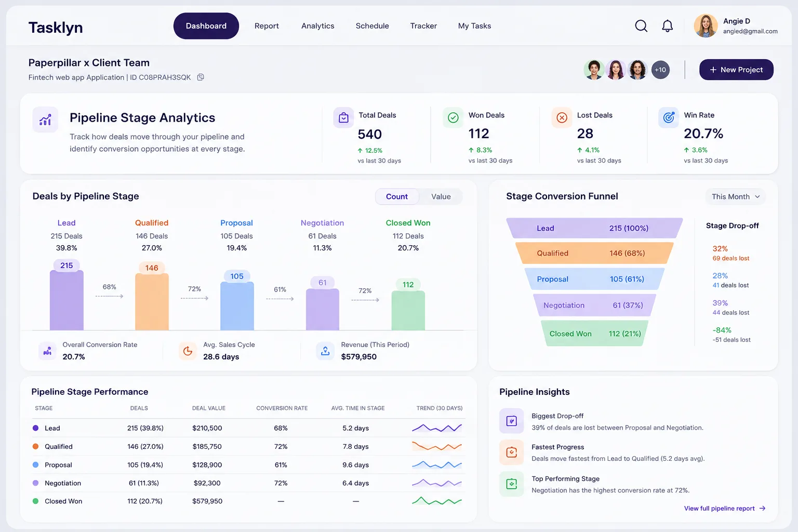Click the Avg. Sales Cycle clock icon
Viewport: 798px width, 532px height.
point(188,351)
